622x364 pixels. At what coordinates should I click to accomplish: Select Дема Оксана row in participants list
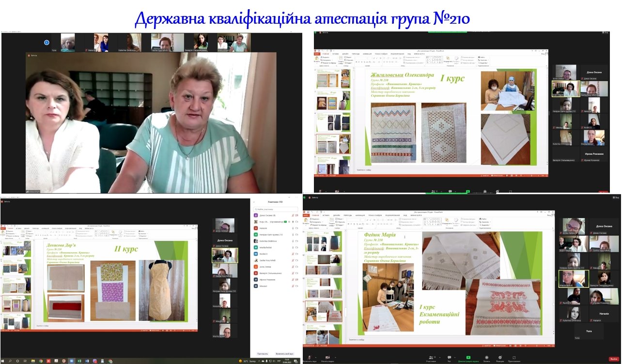click(275, 215)
